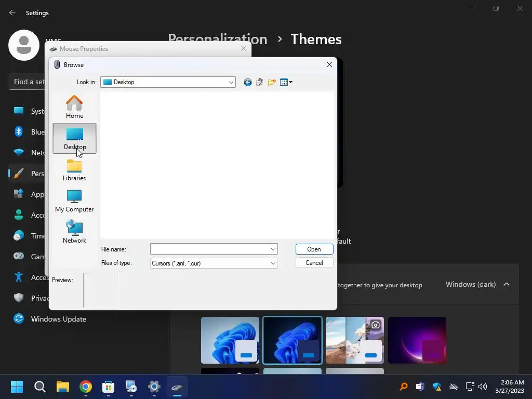Click the Microsoft Teams tray icon
Viewport: 532px width, 399px height.
420,387
